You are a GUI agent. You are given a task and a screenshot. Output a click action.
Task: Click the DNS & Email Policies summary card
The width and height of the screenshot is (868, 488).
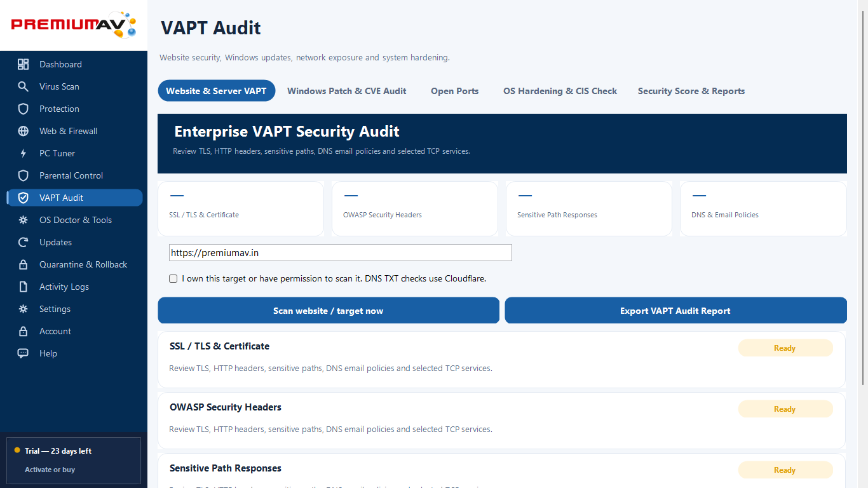pos(763,208)
